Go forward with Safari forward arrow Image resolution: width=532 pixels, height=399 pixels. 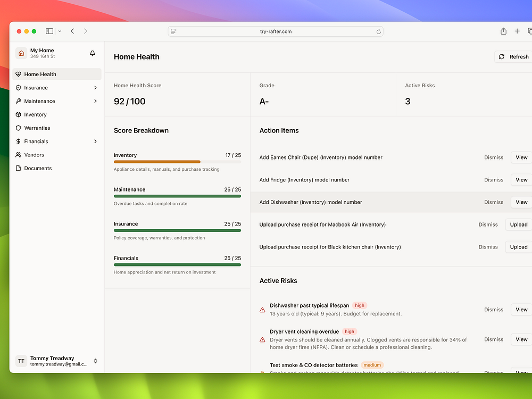click(x=86, y=31)
